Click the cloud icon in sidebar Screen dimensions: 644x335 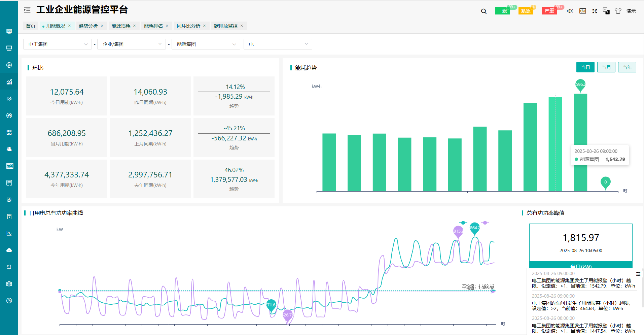pos(9,250)
